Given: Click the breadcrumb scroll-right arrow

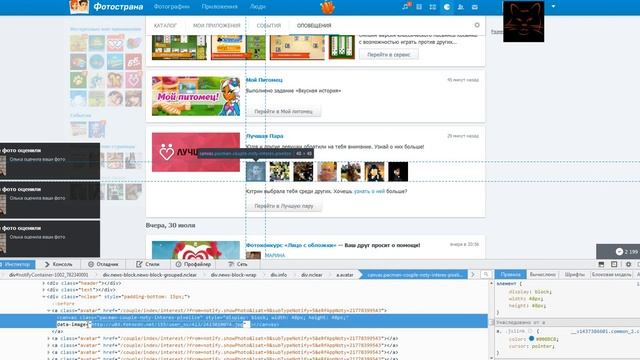Looking at the screenshot, I should coord(473,275).
